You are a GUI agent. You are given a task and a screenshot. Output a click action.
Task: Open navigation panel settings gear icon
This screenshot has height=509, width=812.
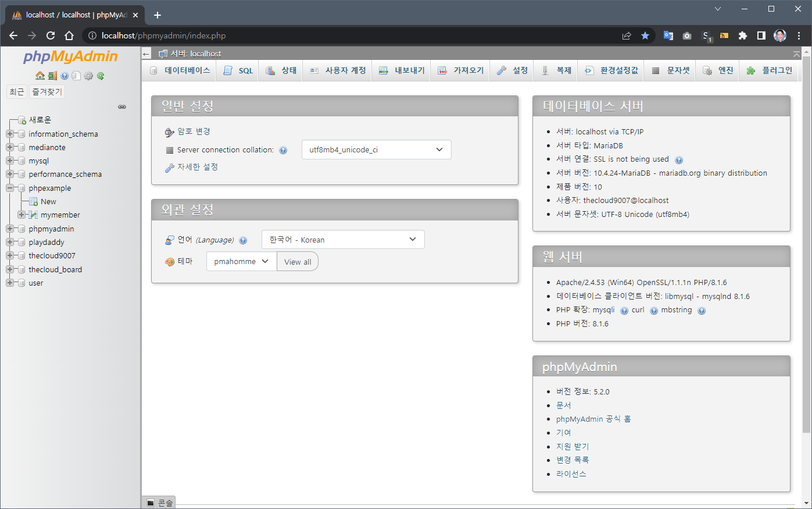tap(88, 76)
